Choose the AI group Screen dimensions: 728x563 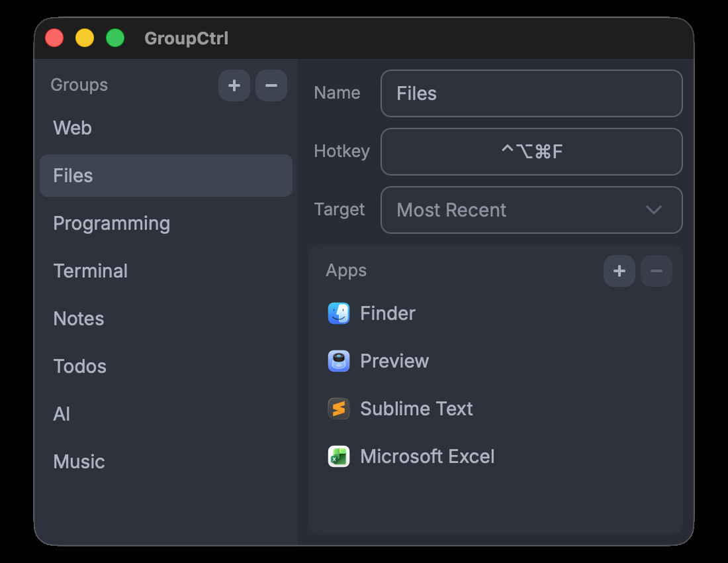click(62, 414)
